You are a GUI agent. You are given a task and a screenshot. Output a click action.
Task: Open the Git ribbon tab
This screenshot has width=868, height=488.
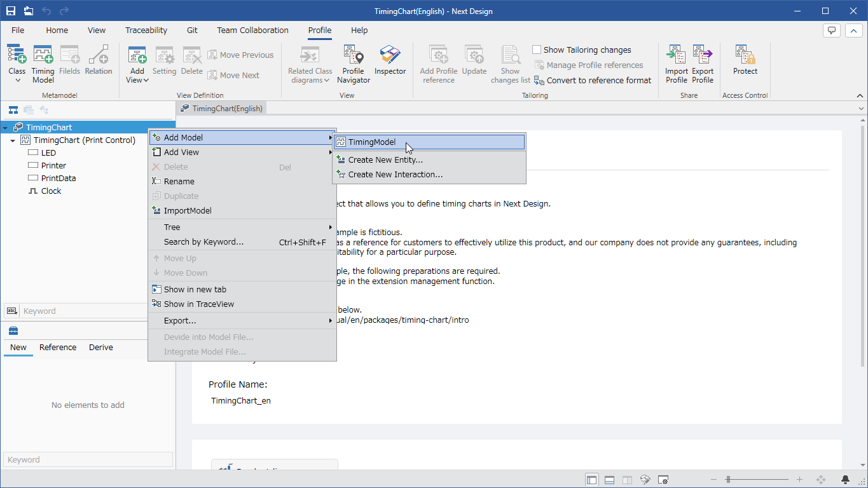(x=192, y=30)
